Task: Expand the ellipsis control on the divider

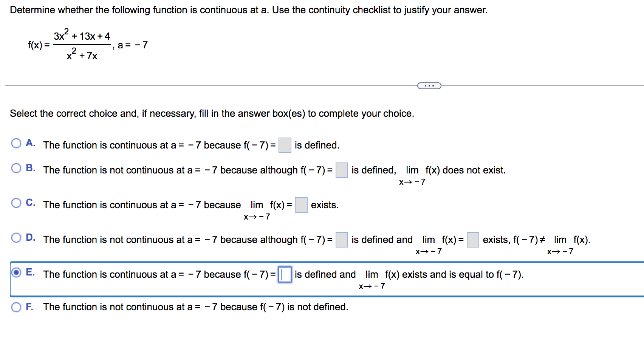Action: coord(429,86)
